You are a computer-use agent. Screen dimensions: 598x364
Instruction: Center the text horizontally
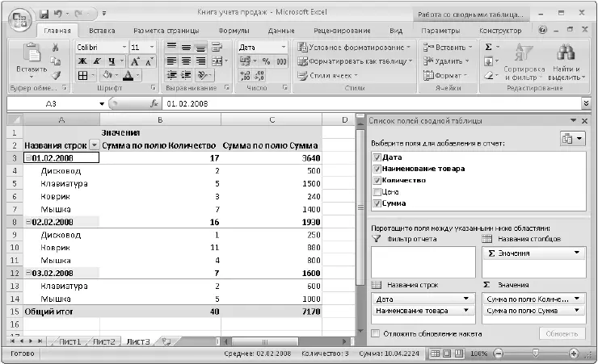click(x=186, y=61)
